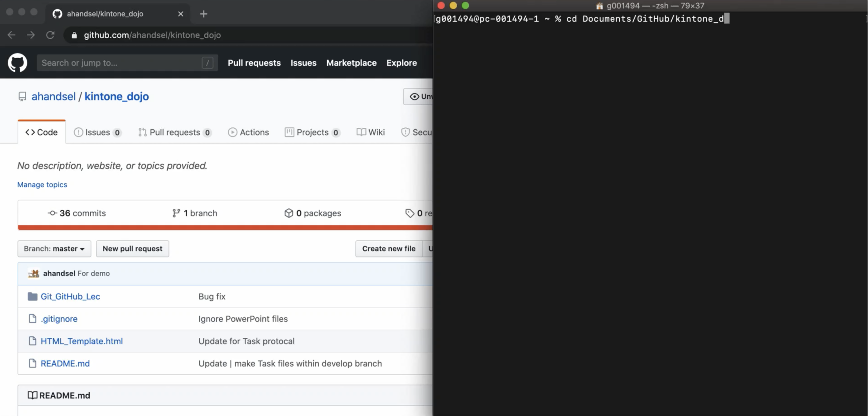Click the Manage topics link
Image resolution: width=868 pixels, height=416 pixels.
[x=42, y=184]
